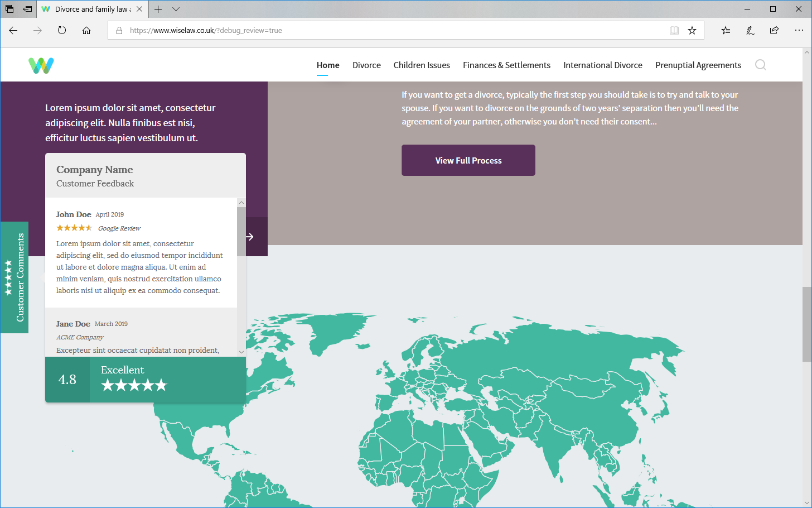Open the favorites hub icon

tap(726, 30)
